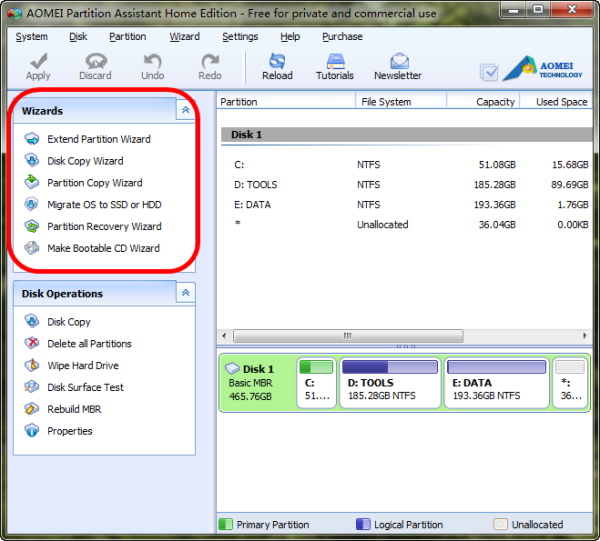Run Disk Surface Test text link
This screenshot has height=541, width=600.
pyautogui.click(x=85, y=387)
